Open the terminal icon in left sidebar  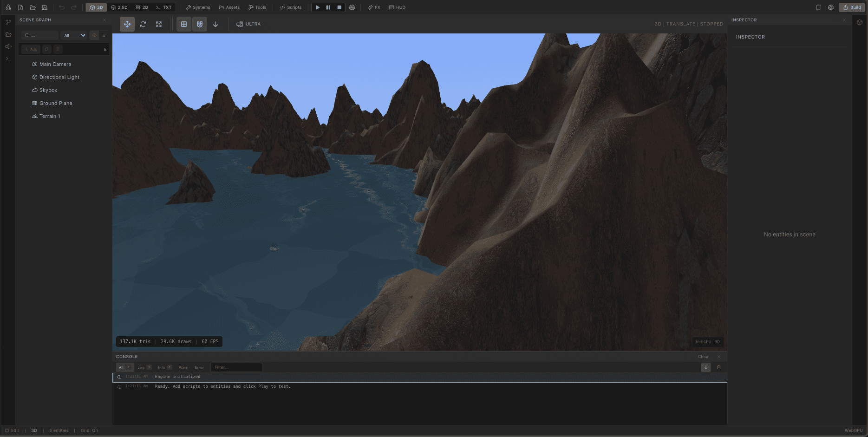pos(8,59)
